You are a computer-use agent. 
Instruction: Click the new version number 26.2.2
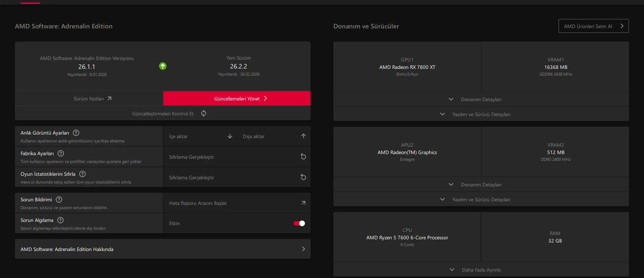pos(238,66)
